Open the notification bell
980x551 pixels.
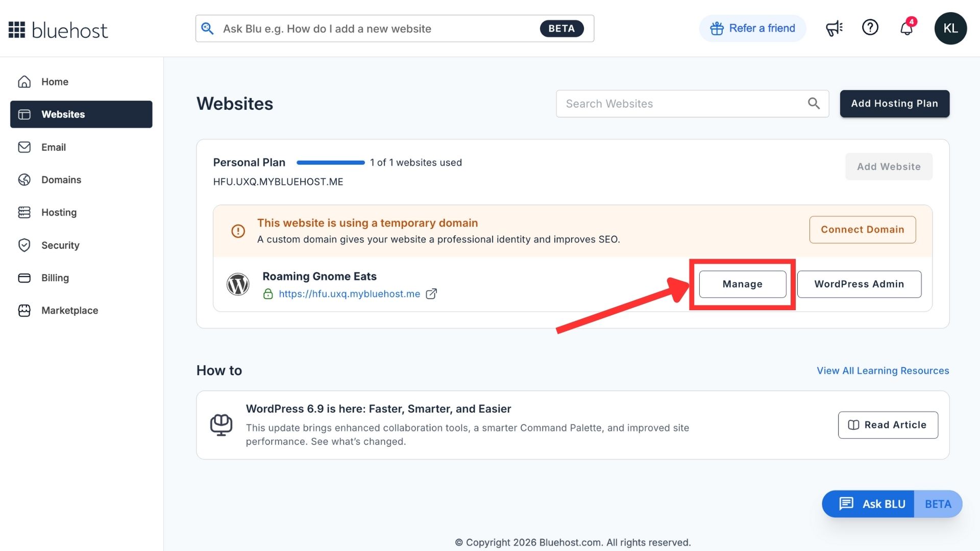(907, 28)
